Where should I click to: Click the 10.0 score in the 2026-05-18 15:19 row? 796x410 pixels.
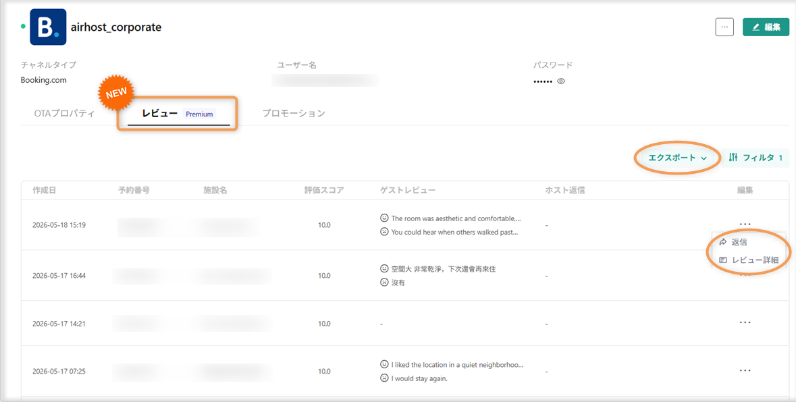324,225
